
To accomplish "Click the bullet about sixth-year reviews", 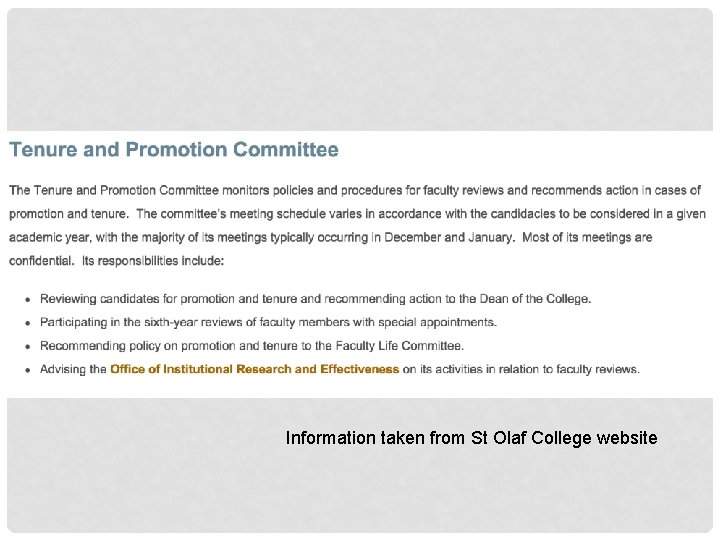I will [x=268, y=322].
